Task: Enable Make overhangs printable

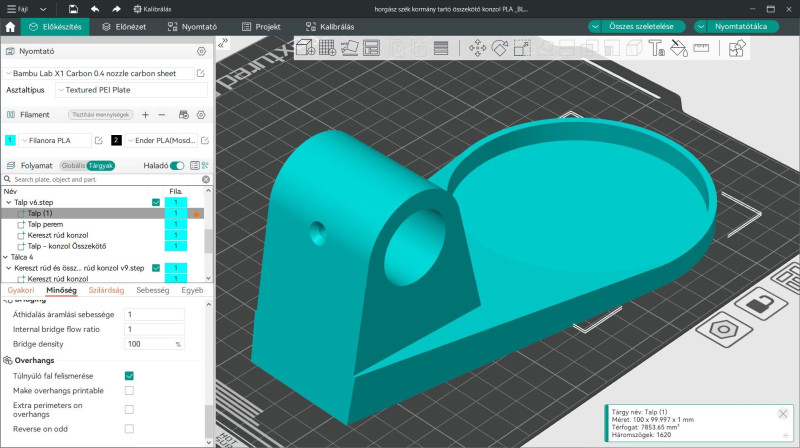Action: [x=129, y=391]
